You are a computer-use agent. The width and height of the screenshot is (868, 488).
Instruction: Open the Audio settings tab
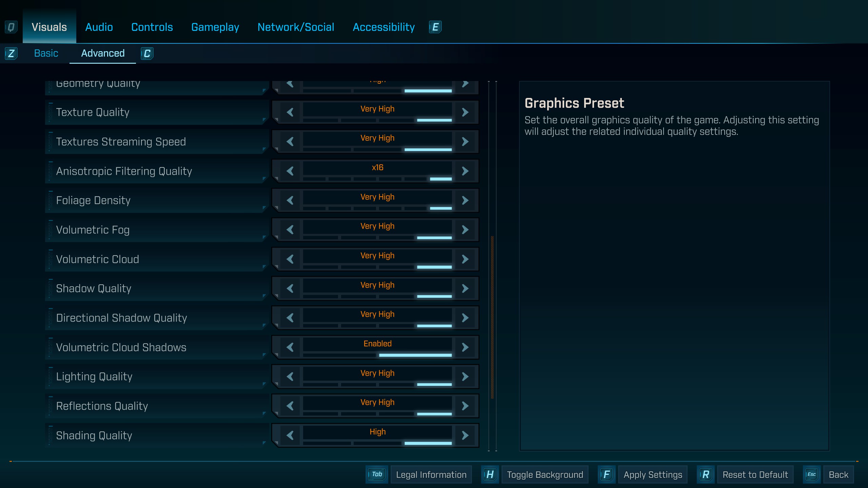coord(99,27)
